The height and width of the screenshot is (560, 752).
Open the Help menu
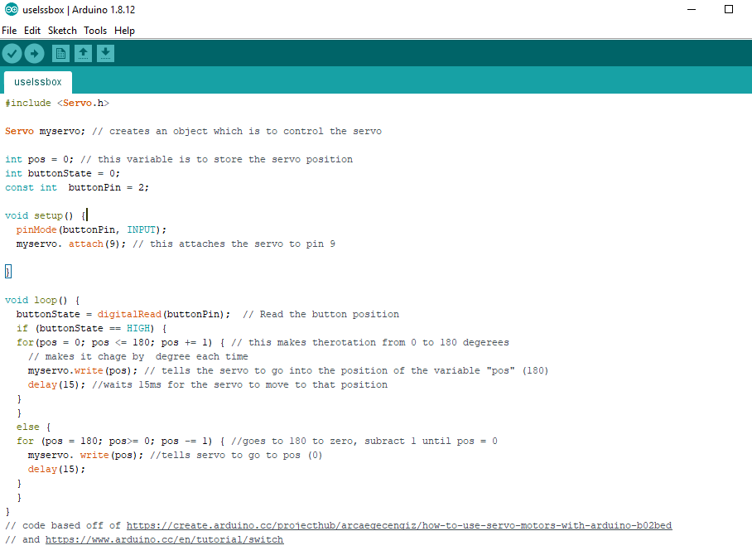124,31
